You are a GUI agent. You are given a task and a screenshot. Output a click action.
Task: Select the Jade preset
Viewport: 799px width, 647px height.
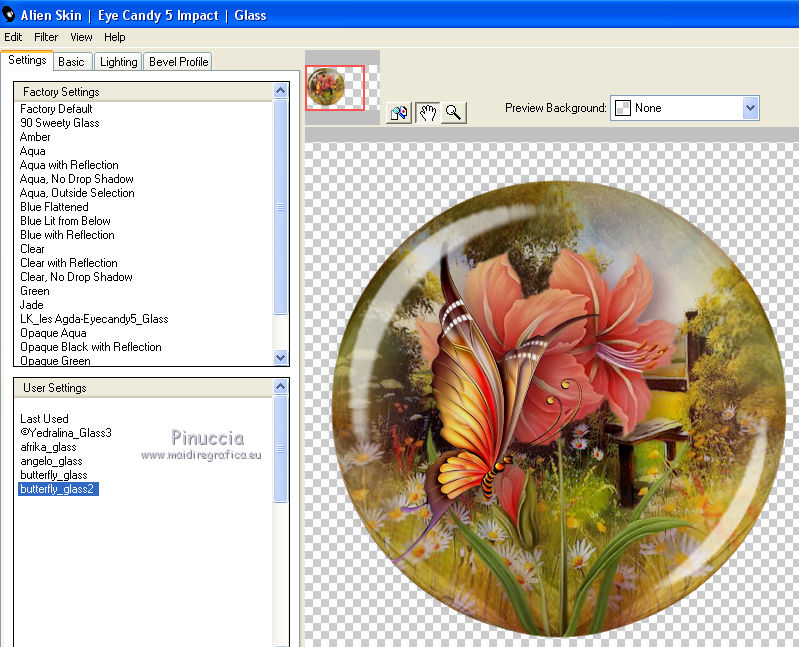32,305
